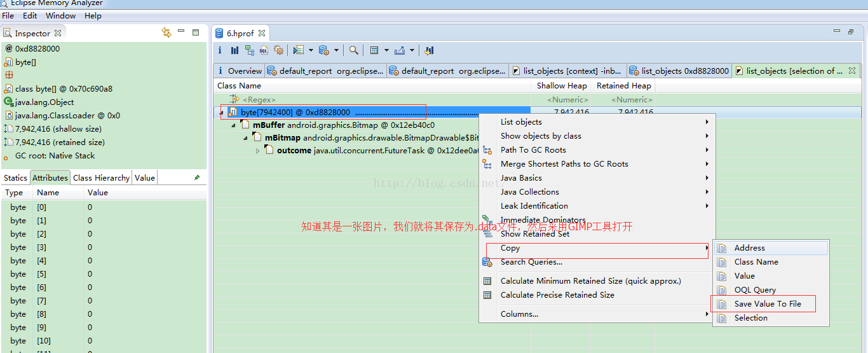Collapse the mBitmap BitmapDrawable row
Screen dimensions: 868x353
click(x=246, y=138)
